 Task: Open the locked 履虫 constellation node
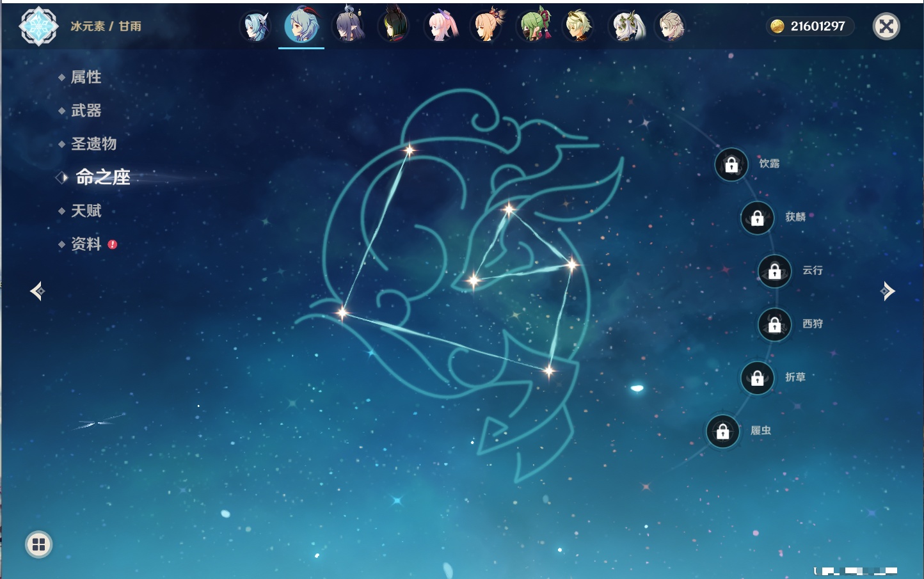click(x=722, y=432)
